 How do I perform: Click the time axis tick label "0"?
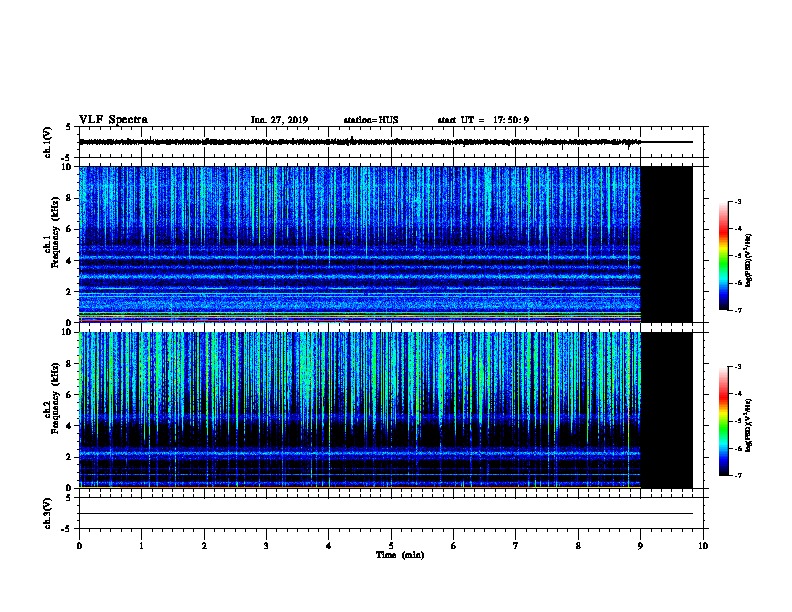click(79, 545)
